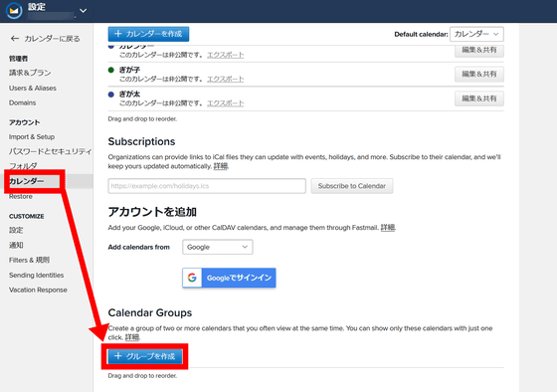Open Users & Aliases settings
This screenshot has width=557, height=392.
click(x=33, y=88)
